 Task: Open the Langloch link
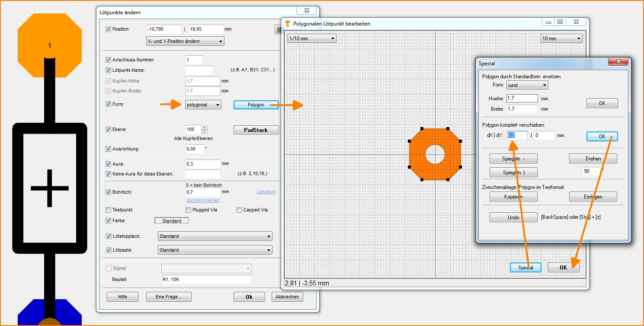266,192
